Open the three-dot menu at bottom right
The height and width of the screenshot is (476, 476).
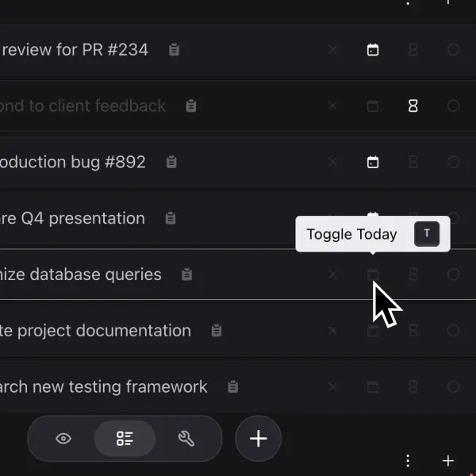pyautogui.click(x=408, y=461)
